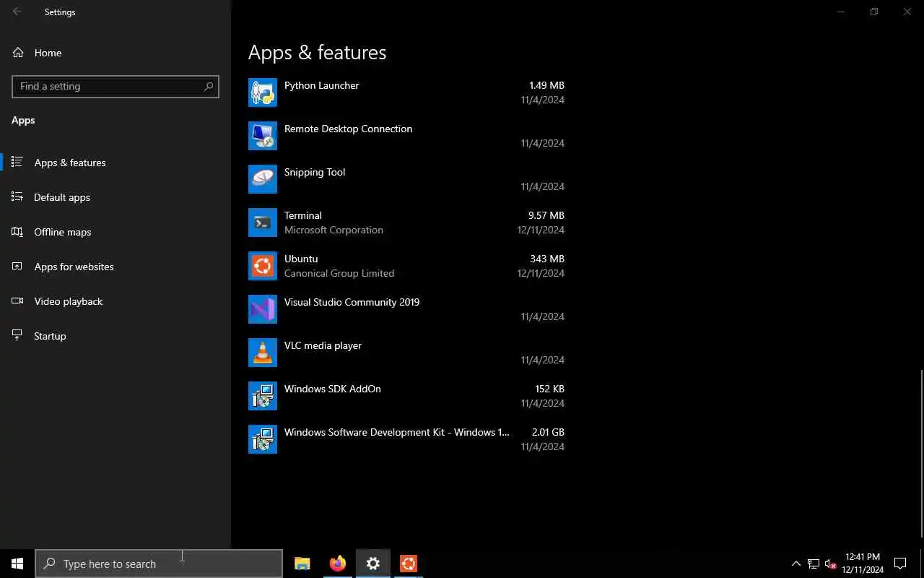Click the 9.57 MB size value
This screenshot has height=578, width=924.
[x=546, y=215]
